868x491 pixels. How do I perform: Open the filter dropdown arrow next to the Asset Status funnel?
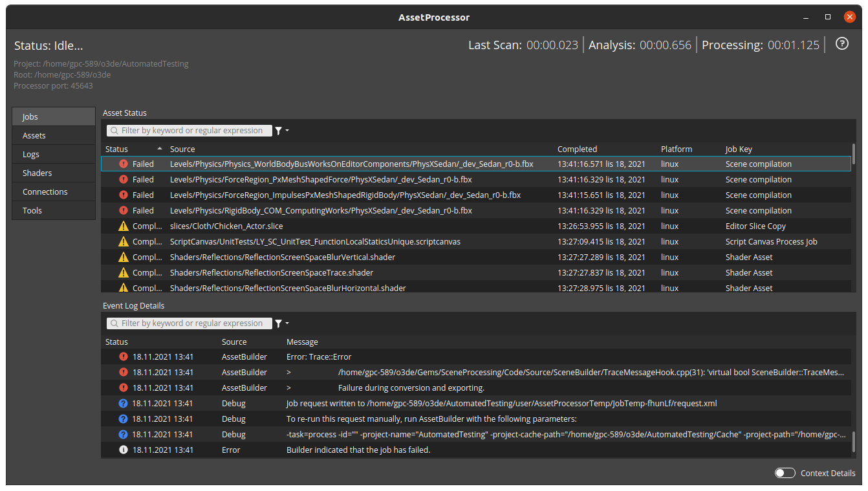click(x=286, y=130)
